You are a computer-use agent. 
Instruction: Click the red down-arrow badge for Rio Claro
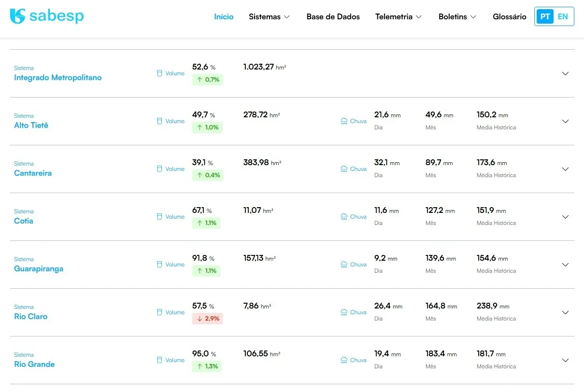(208, 319)
